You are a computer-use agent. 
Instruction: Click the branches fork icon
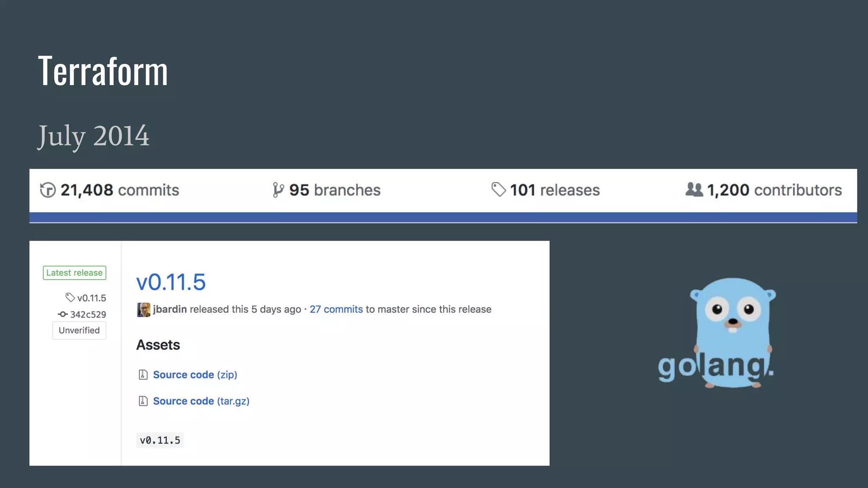pyautogui.click(x=278, y=190)
